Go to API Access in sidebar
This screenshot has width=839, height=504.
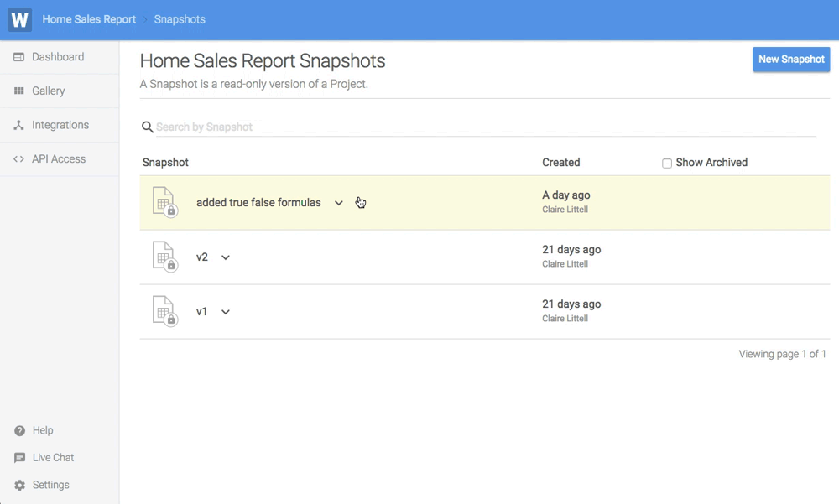(x=59, y=159)
